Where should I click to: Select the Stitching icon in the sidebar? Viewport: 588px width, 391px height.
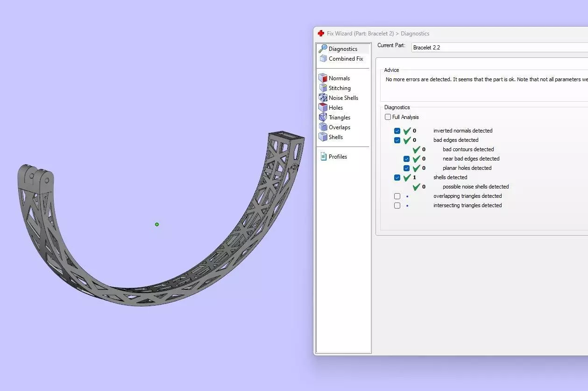point(323,88)
